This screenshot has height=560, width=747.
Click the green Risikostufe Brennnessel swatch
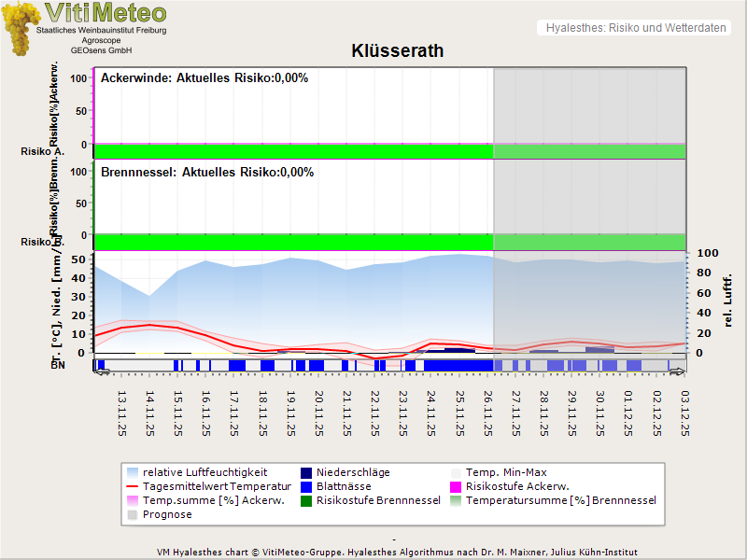306,501
